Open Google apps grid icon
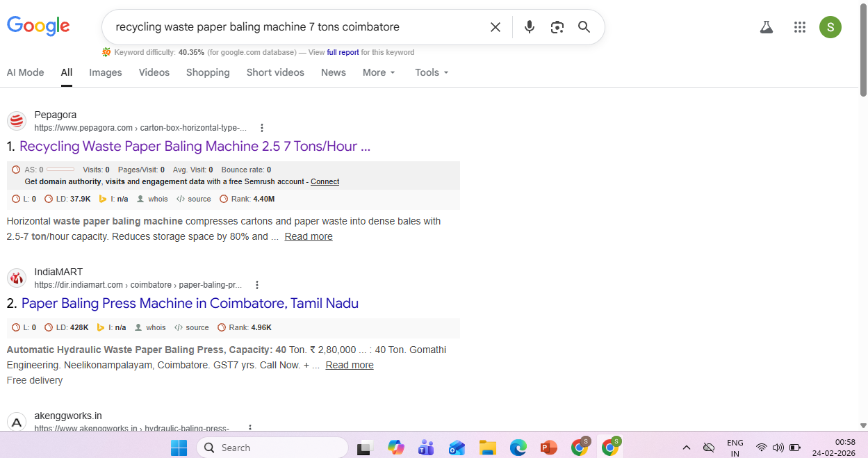This screenshot has width=868, height=458. click(x=800, y=27)
